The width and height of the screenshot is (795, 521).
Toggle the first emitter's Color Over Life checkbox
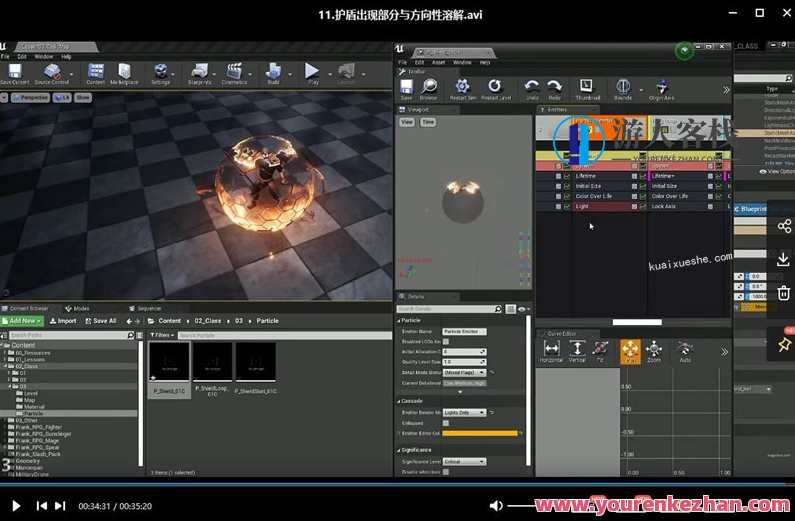tap(634, 197)
